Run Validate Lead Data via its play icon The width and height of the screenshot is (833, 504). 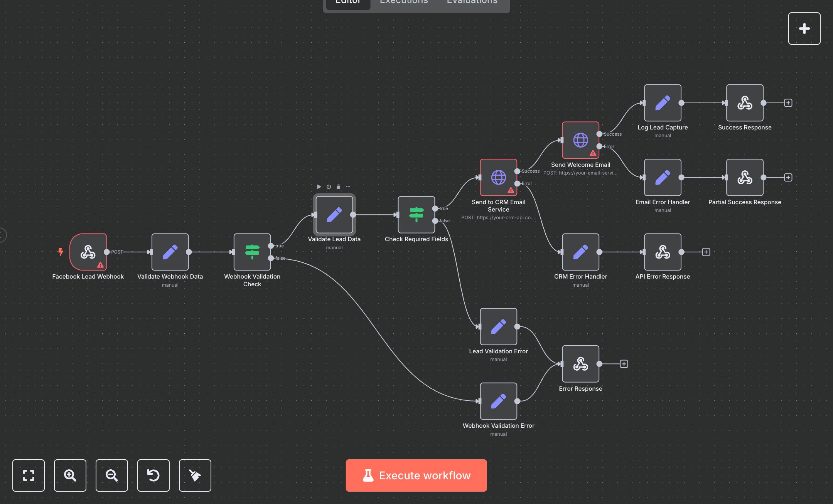tap(319, 186)
